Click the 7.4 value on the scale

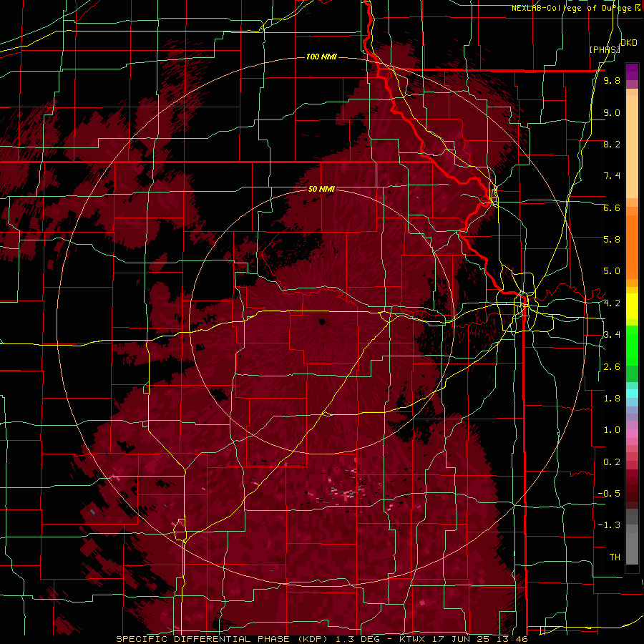point(612,176)
